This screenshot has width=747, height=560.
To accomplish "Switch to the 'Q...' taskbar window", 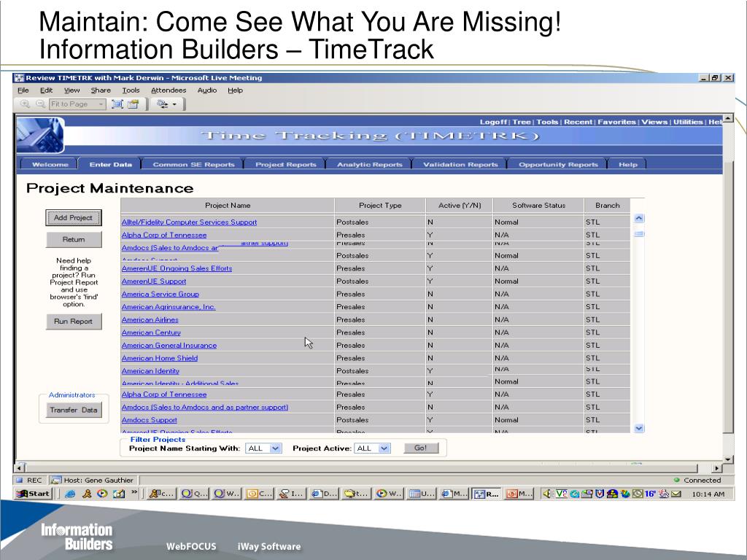I will point(194,494).
